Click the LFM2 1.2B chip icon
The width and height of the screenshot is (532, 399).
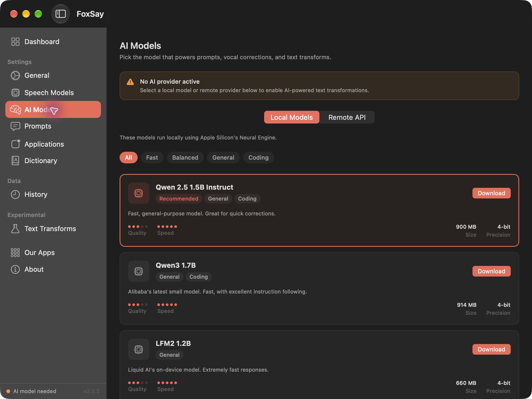pyautogui.click(x=139, y=349)
